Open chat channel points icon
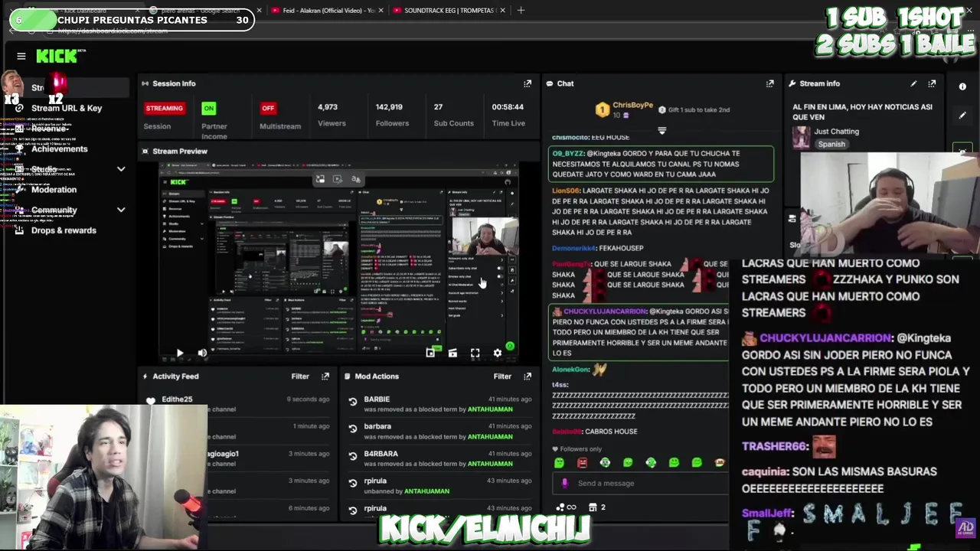The image size is (980, 551). [560, 507]
